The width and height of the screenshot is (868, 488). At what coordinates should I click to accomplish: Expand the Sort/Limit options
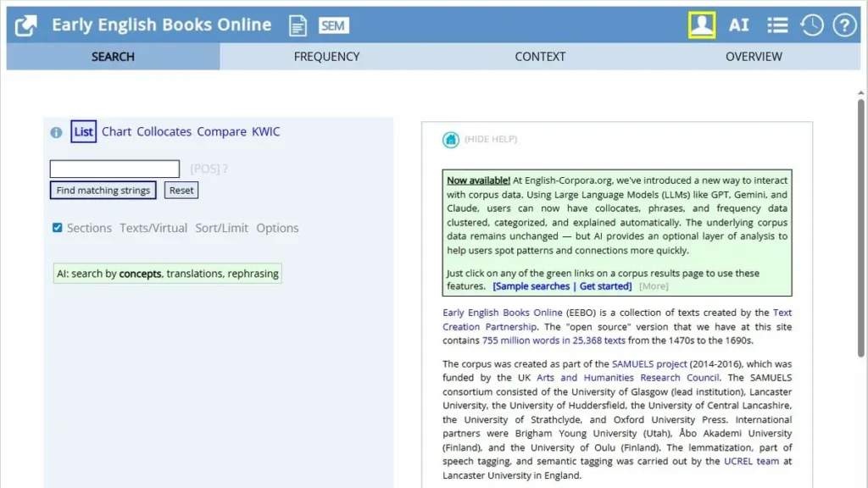pyautogui.click(x=222, y=228)
